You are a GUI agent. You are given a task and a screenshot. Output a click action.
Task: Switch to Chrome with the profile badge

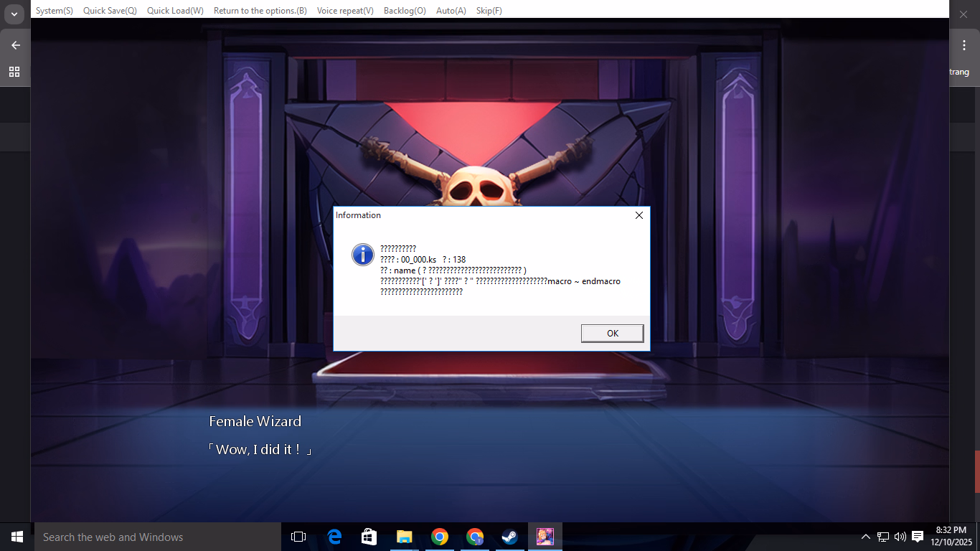[475, 537]
